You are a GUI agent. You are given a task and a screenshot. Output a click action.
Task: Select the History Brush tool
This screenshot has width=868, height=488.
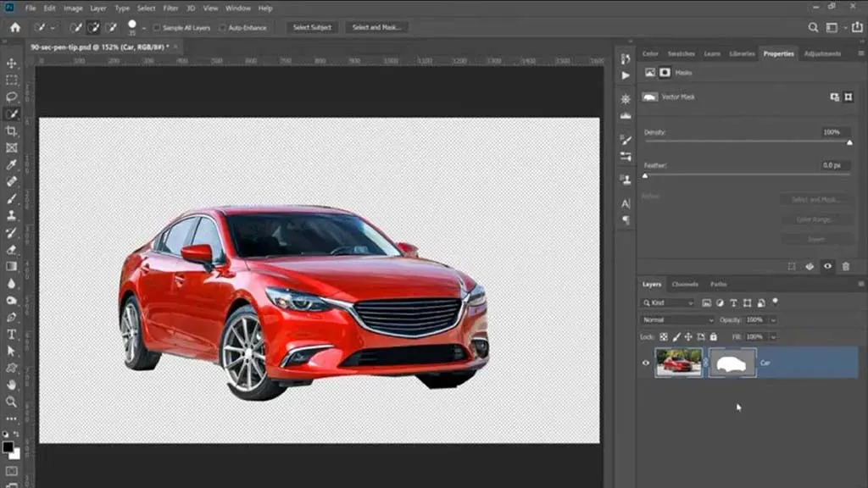tap(11, 232)
